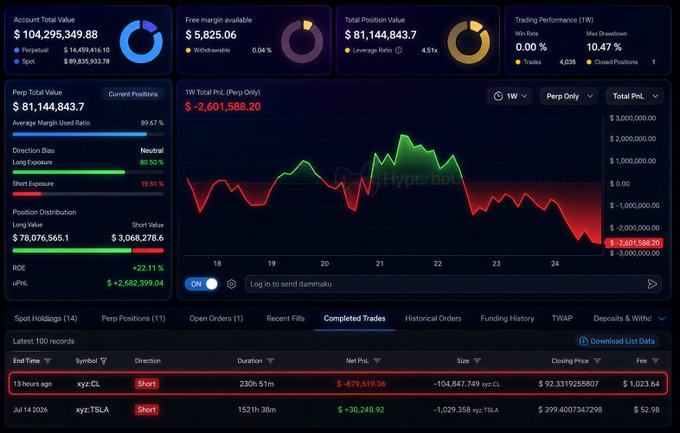Click the Log in to send dammaku field
This screenshot has height=433, width=680.
453,284
